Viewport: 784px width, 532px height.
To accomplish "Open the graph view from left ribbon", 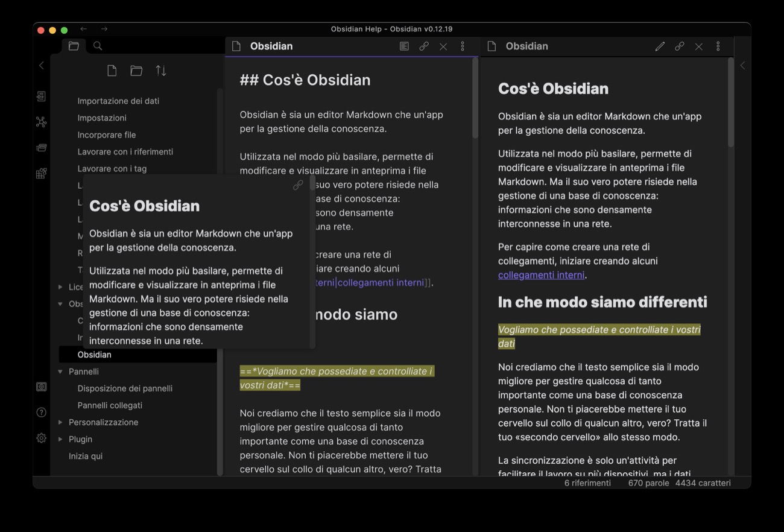I will coord(41,122).
